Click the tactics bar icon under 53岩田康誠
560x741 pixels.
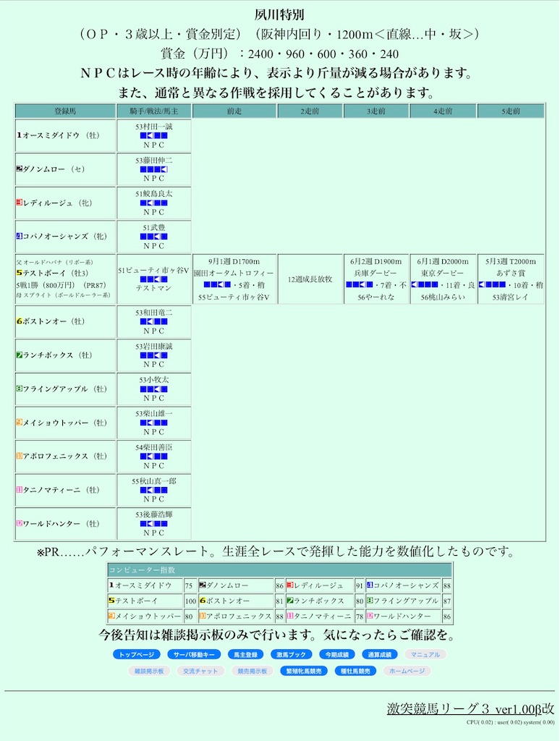click(x=153, y=355)
